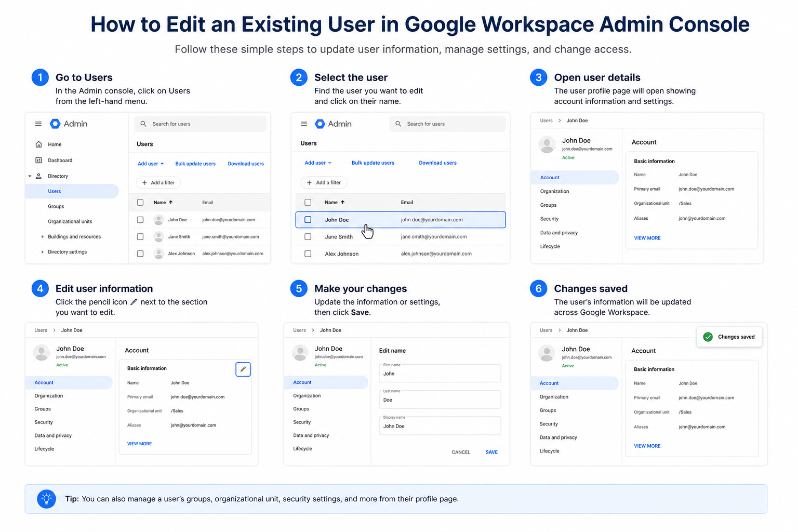
Task: Click the search magnifier in the Select the user screenshot
Action: point(398,124)
